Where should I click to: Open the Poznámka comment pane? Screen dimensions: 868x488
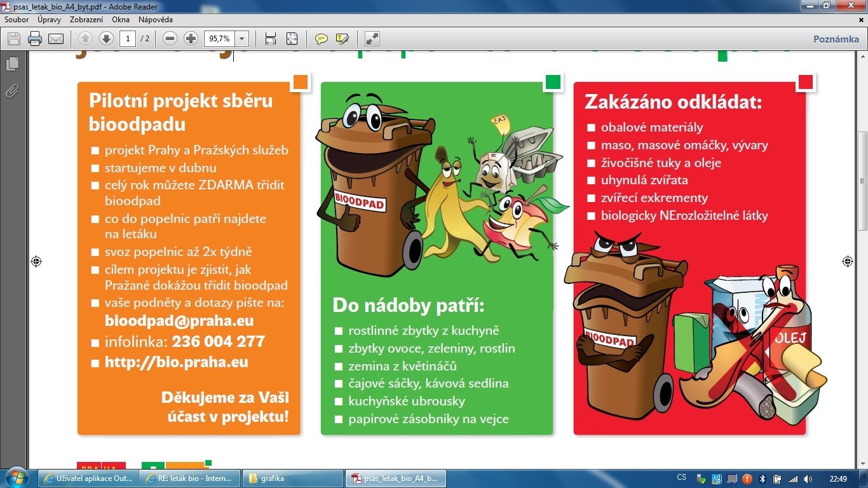point(836,39)
